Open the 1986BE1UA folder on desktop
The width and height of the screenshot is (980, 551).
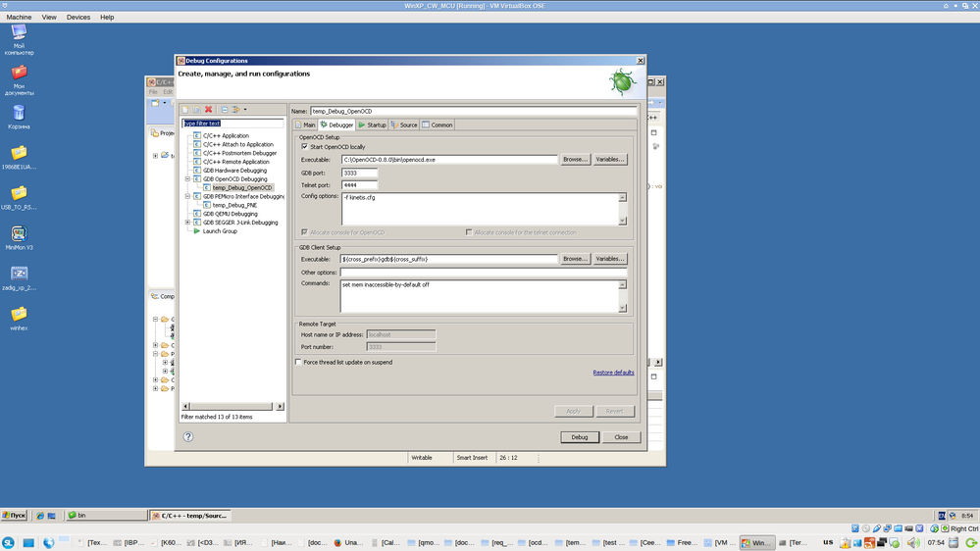click(19, 158)
